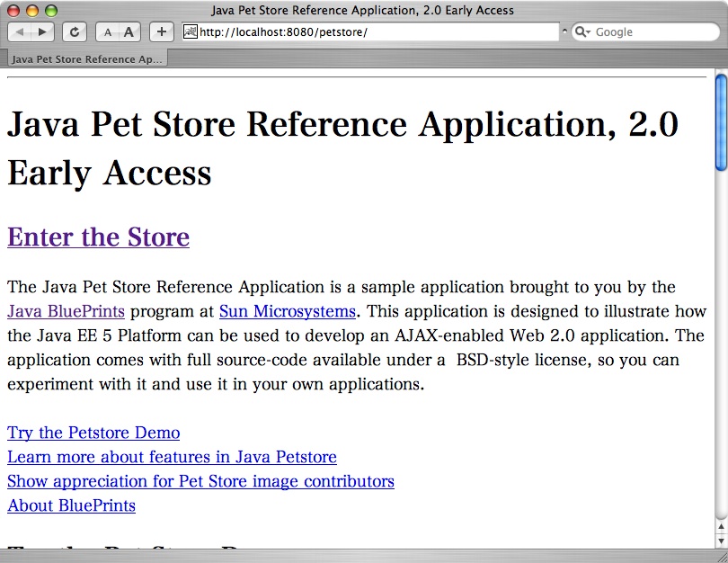Click the scrollbar down arrow
Image resolution: width=728 pixels, height=563 pixels.
[721, 540]
